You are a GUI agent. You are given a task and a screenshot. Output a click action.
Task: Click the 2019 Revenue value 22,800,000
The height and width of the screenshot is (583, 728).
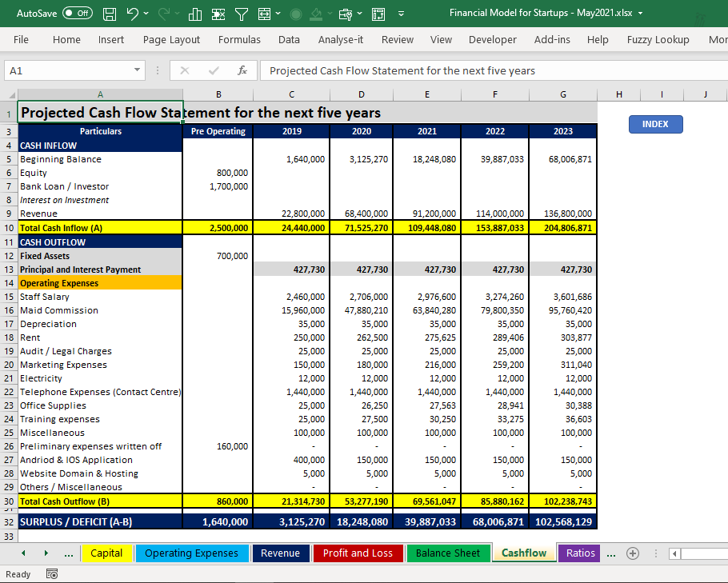pos(291,214)
